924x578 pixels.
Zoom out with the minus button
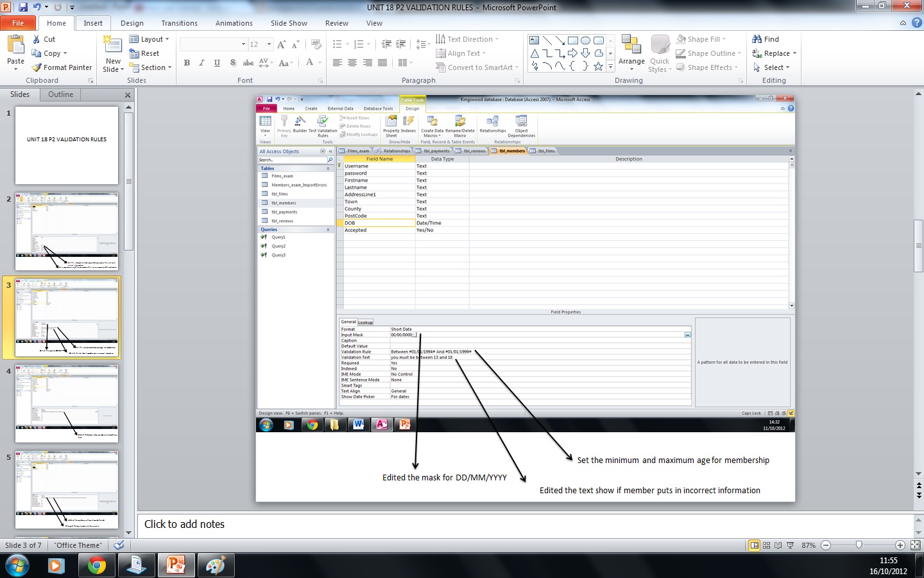point(826,545)
